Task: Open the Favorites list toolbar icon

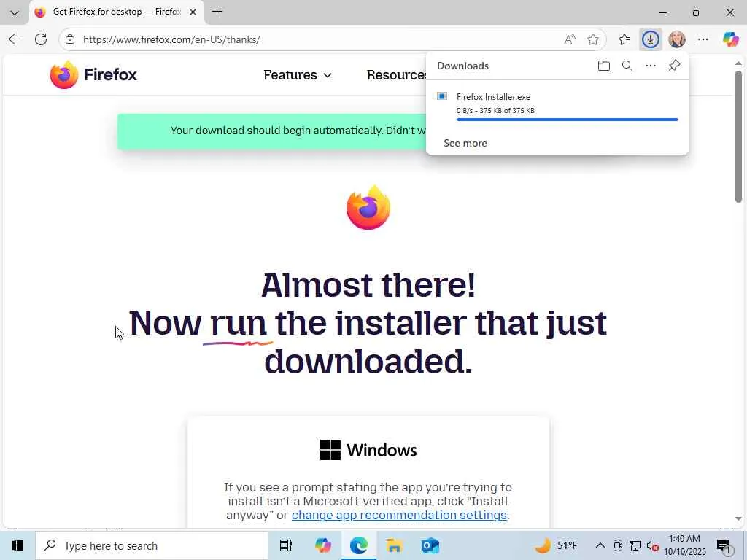Action: (624, 39)
